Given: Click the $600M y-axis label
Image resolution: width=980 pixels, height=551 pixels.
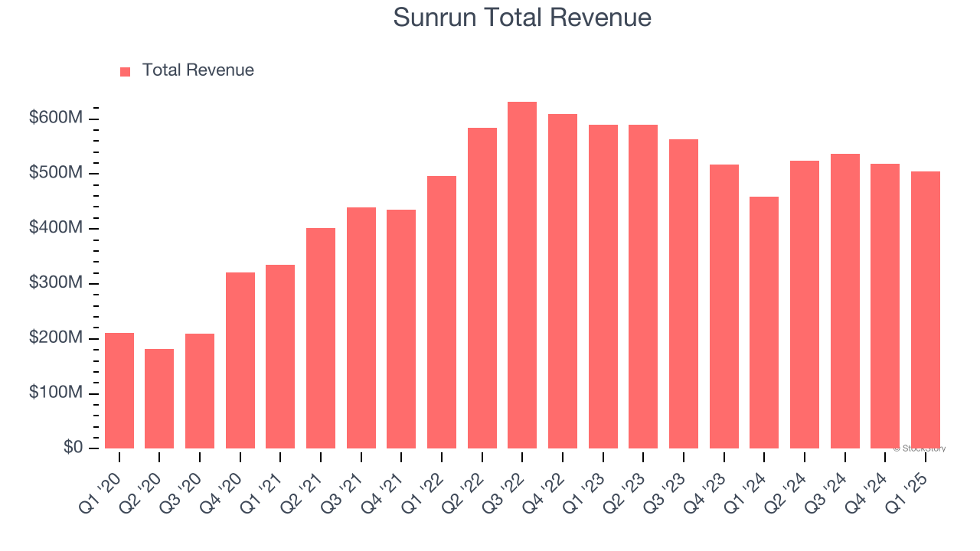Looking at the screenshot, I should coord(56,119).
